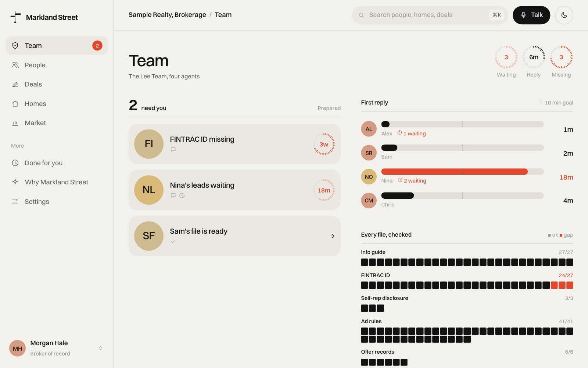Click the Why Markland Street sparkle icon
Viewport: 588px width, 368px height.
15,182
